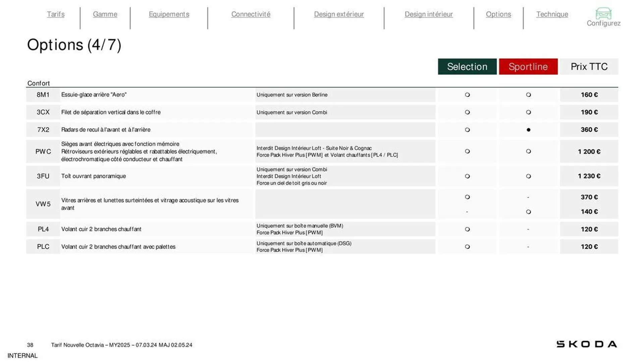Navigate to Design intérieur
Screen dimensions: 644x362
click(x=429, y=14)
